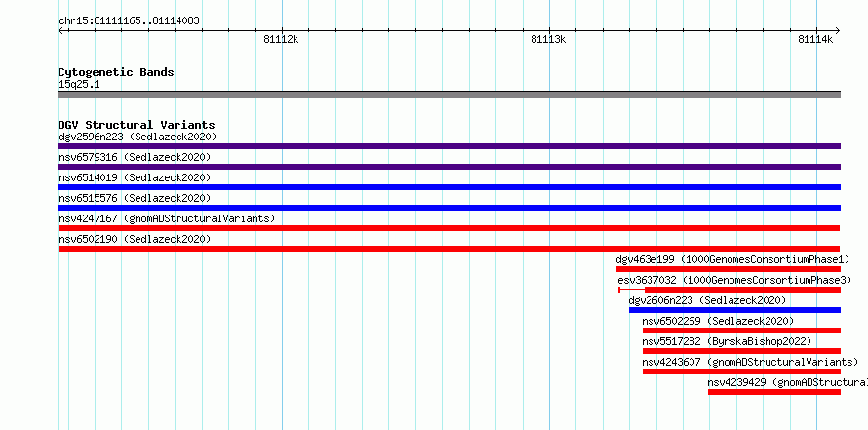Image resolution: width=868 pixels, height=430 pixels.
Task: Open the nsv4239429 variant label
Action: (787, 382)
